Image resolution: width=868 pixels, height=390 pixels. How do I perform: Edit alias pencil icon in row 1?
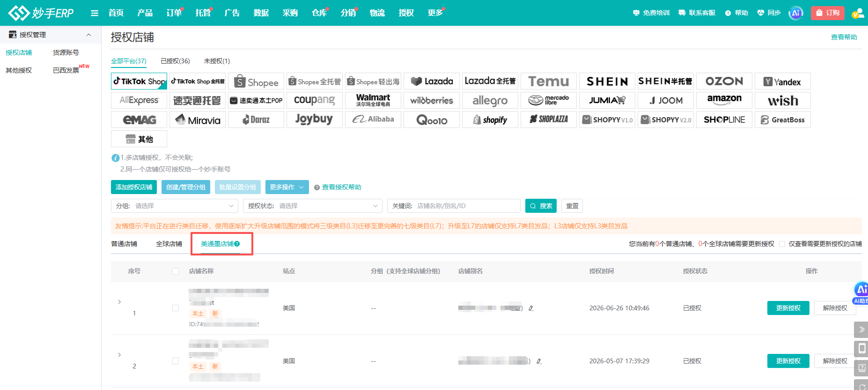click(531, 308)
